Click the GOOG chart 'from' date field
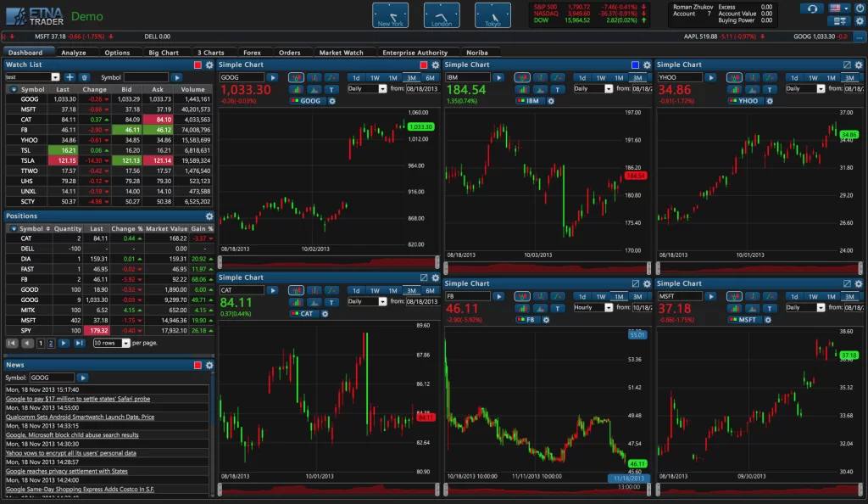Screen dimensions: 868x504 click(x=422, y=88)
